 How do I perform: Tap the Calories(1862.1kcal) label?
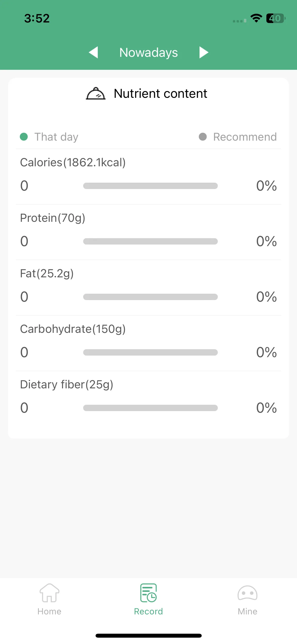73,162
